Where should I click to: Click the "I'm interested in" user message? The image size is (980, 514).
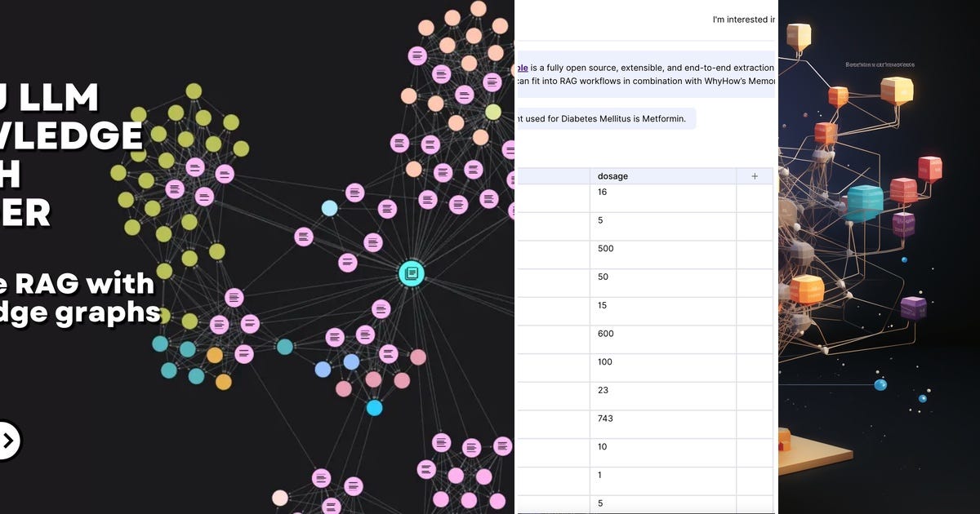coord(743,19)
